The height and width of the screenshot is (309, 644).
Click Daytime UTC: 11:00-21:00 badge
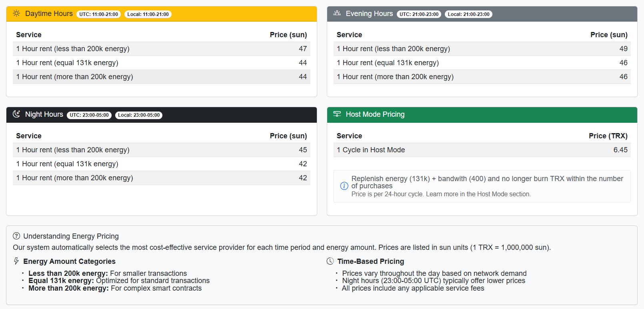(99, 14)
